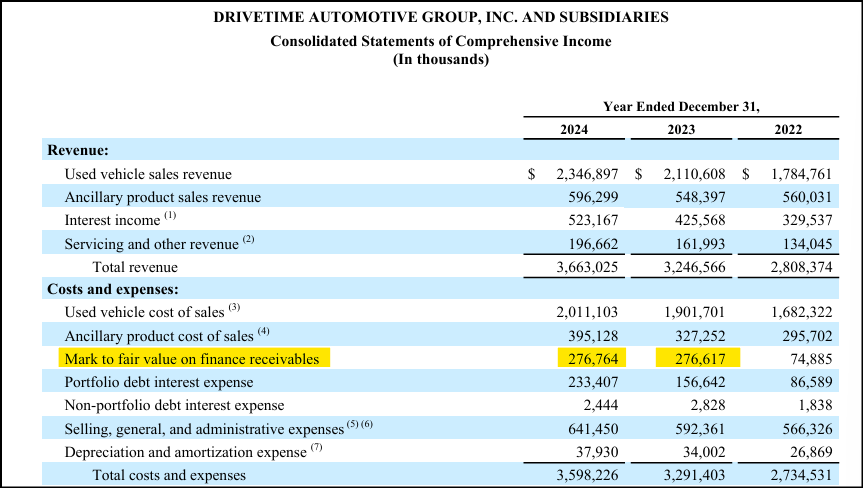Select total costs 3,291,403
The height and width of the screenshot is (488, 863).
click(695, 475)
